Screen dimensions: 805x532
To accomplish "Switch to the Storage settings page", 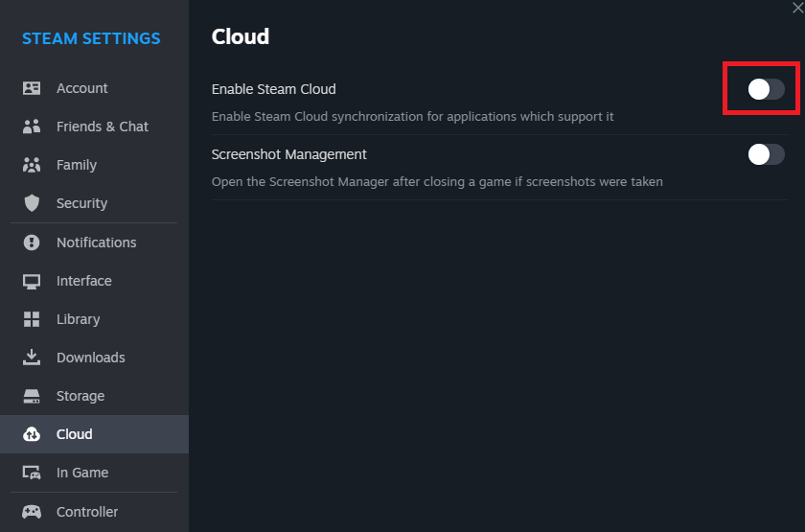I will pyautogui.click(x=80, y=396).
